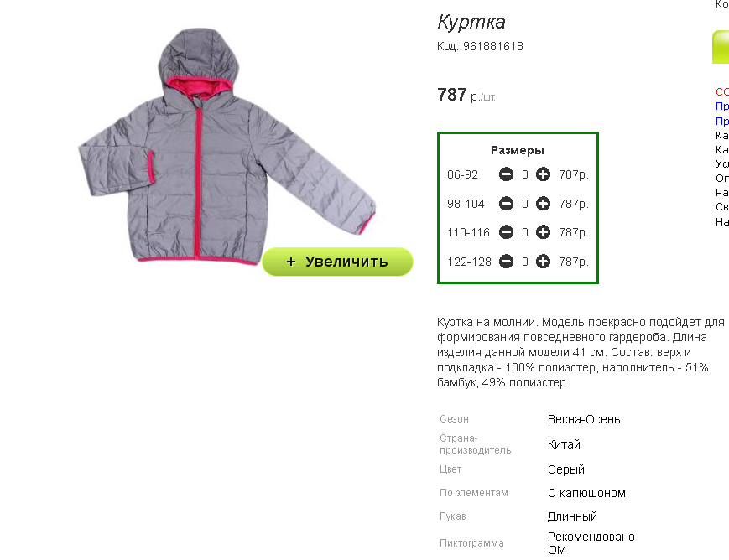Click the Куртка product title
Viewport: 729px width, 560px height.
471,23
